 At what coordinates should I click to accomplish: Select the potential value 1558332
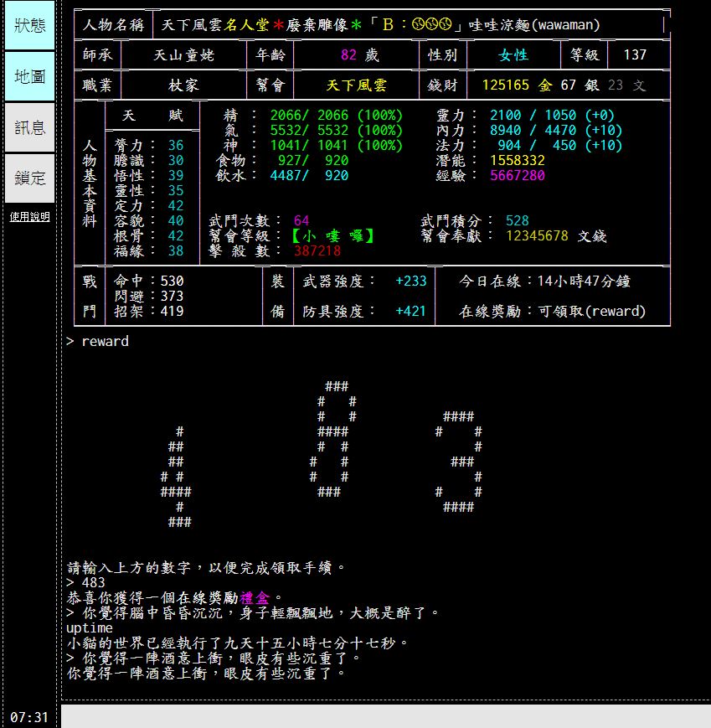pyautogui.click(x=518, y=161)
